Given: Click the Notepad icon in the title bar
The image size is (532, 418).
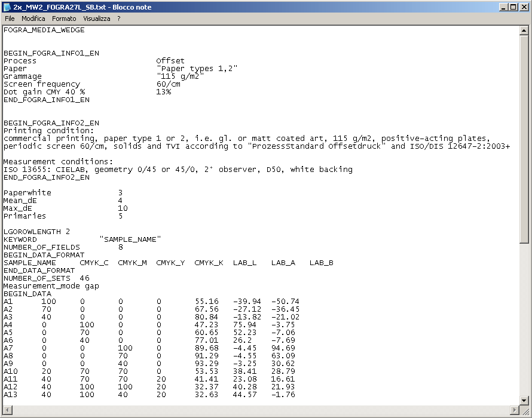Looking at the screenshot, I should pos(7,7).
